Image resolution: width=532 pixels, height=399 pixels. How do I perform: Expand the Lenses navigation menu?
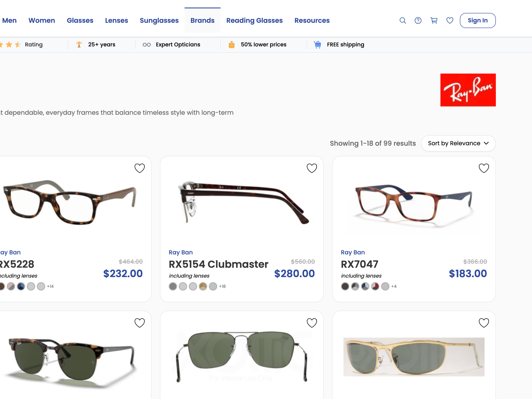tap(116, 20)
